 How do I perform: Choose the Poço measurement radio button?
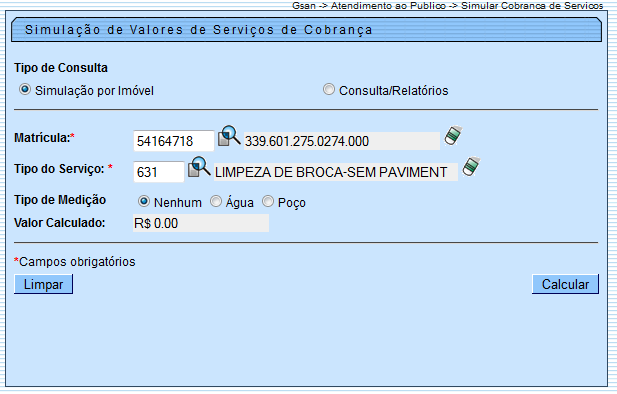[x=268, y=202]
